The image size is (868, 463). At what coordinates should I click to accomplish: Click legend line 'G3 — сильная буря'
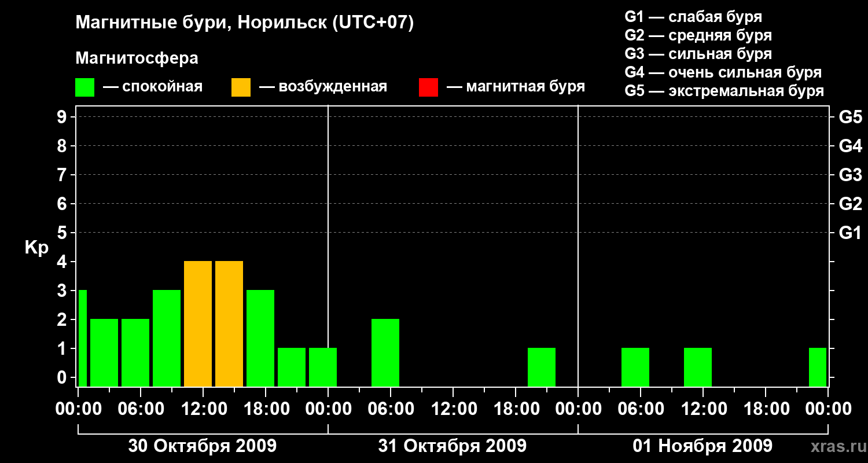[x=698, y=54]
